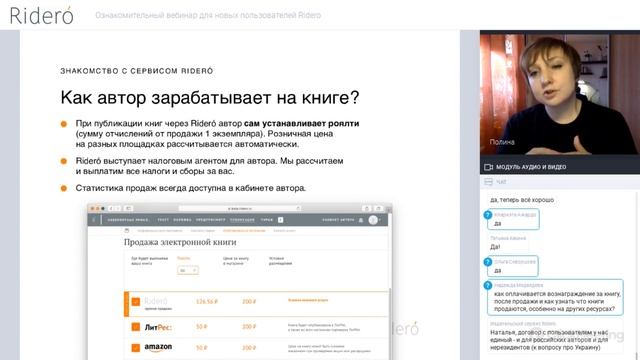Open the Роялти amount dropdown

click(x=188, y=270)
